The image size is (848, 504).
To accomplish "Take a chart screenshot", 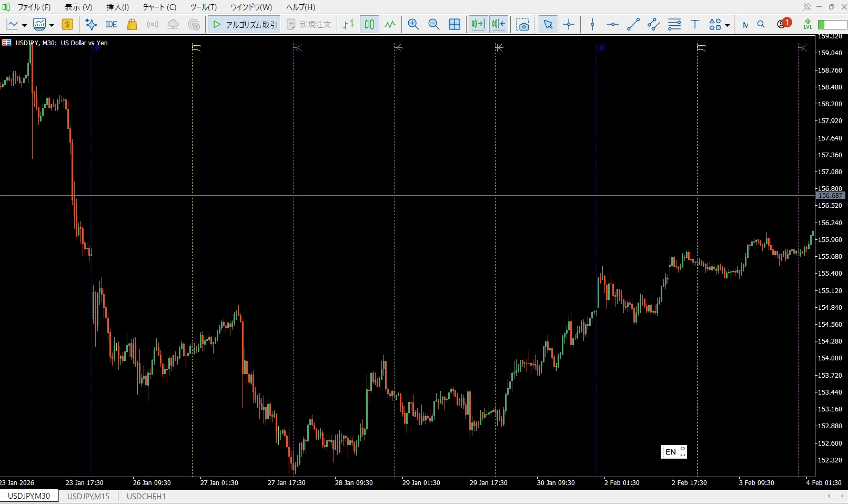I will point(522,24).
